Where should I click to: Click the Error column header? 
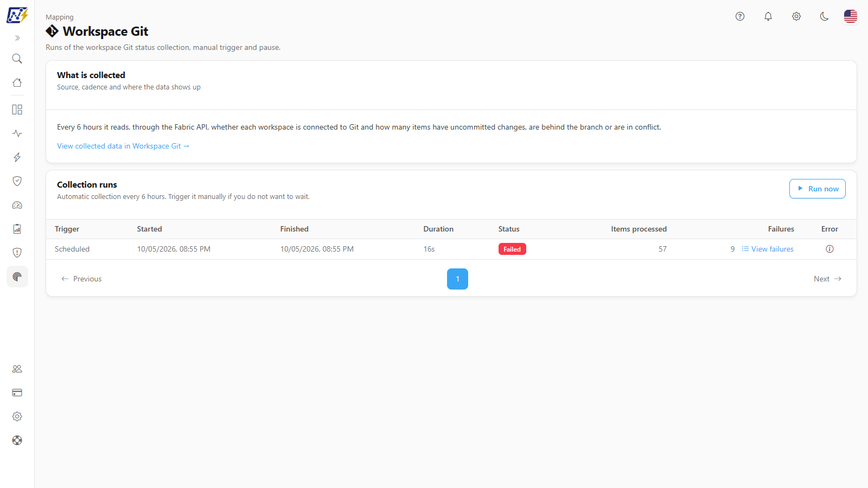[x=829, y=229]
